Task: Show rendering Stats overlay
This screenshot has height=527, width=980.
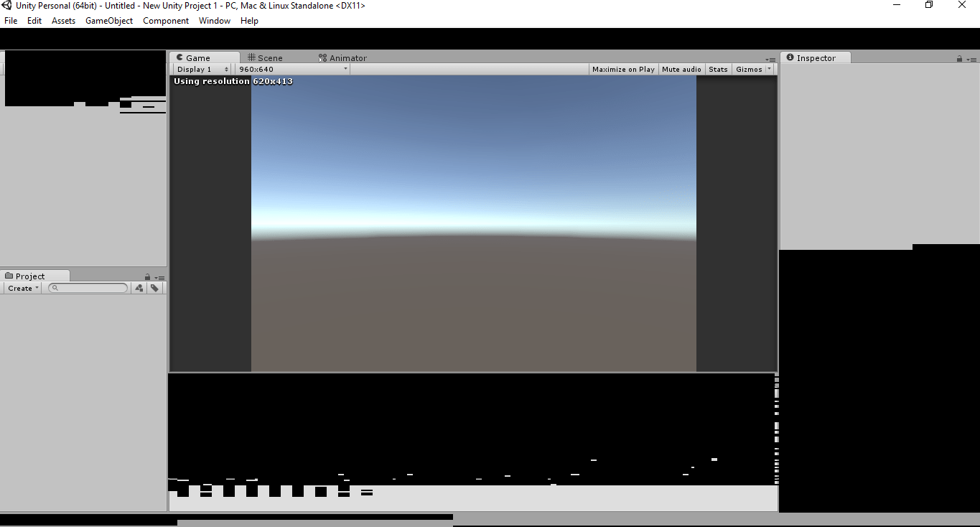Action: coord(718,69)
